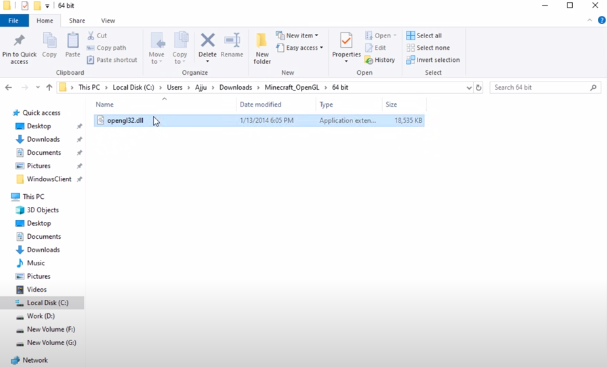Open Videos folder in sidebar
The width and height of the screenshot is (607, 367).
pyautogui.click(x=37, y=290)
